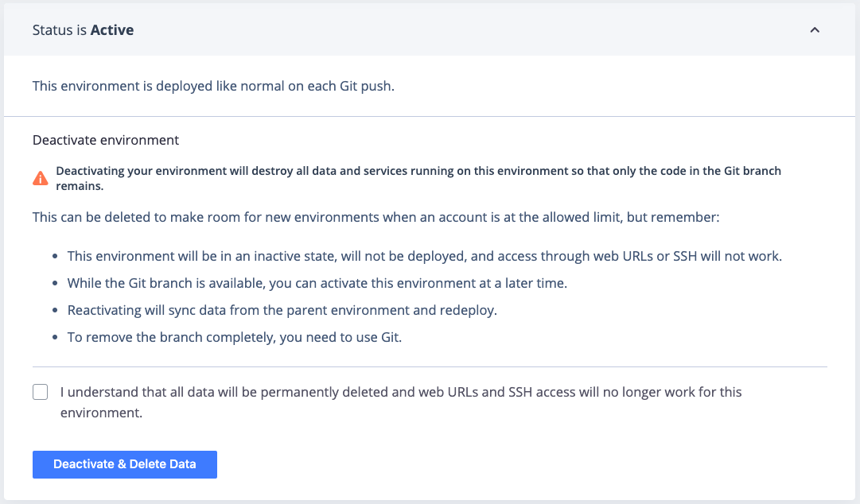
Task: Enable the data deletion acknowledgment checkbox
Action: tap(40, 391)
